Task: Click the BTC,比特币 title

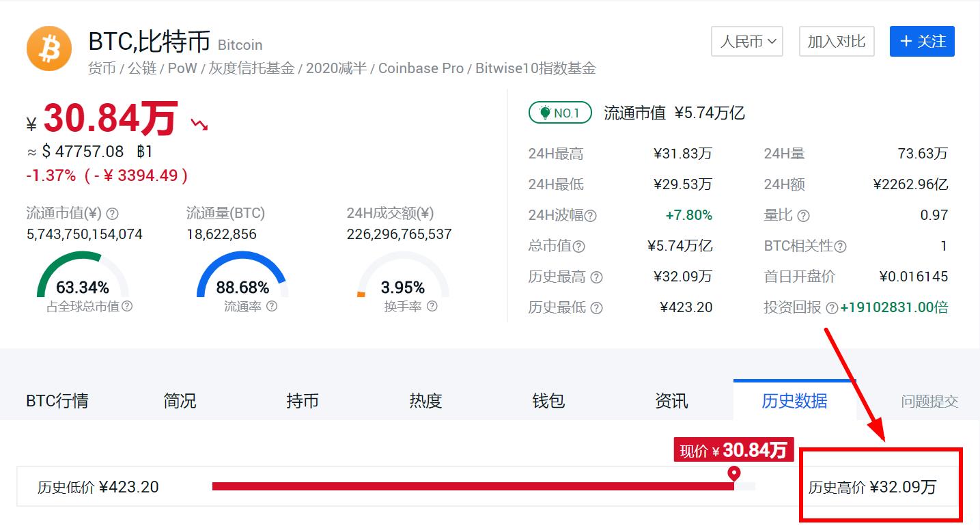Action: (x=150, y=42)
